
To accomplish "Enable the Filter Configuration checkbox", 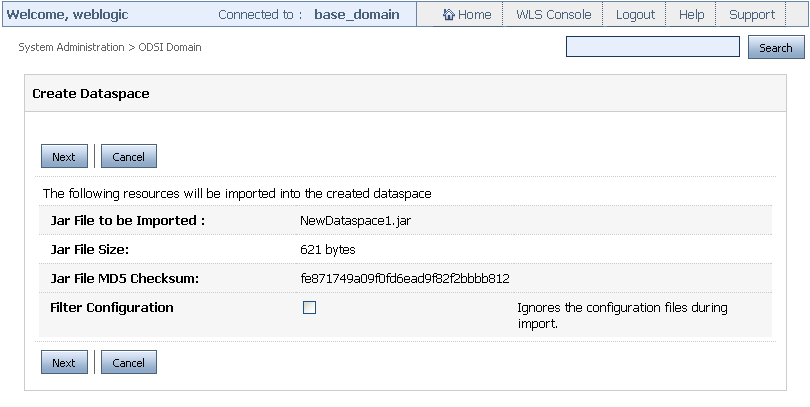I will 309,308.
